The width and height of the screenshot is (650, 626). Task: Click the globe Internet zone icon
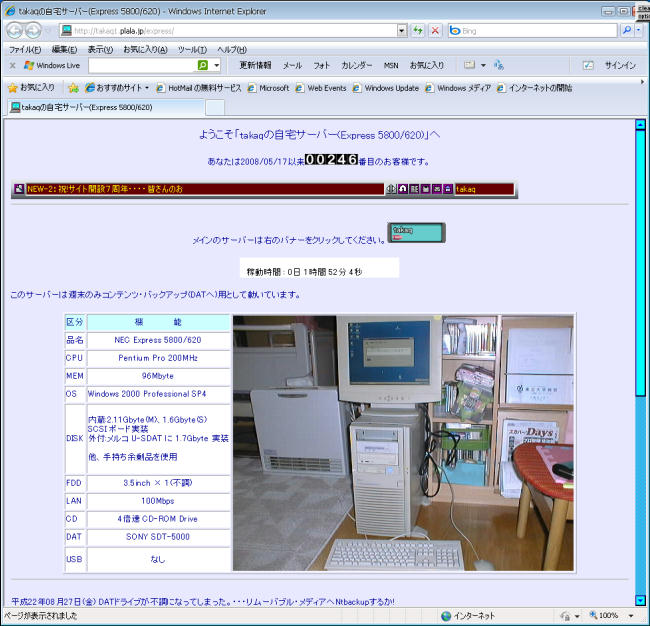446,616
